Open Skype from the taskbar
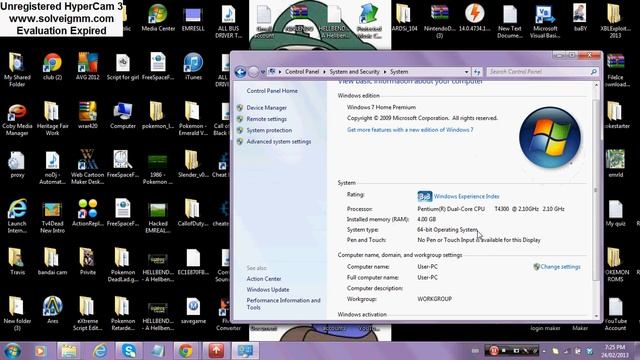 pyautogui.click(x=129, y=351)
